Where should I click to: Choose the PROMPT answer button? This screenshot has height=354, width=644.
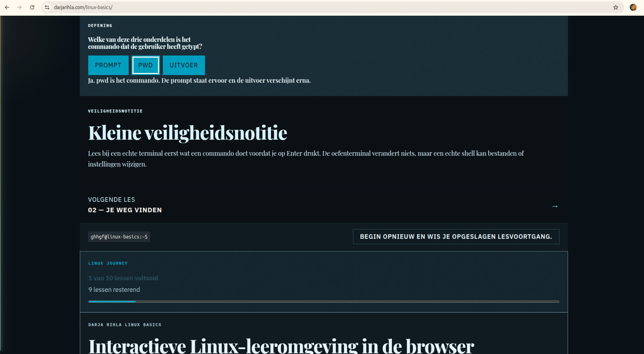[x=108, y=65]
